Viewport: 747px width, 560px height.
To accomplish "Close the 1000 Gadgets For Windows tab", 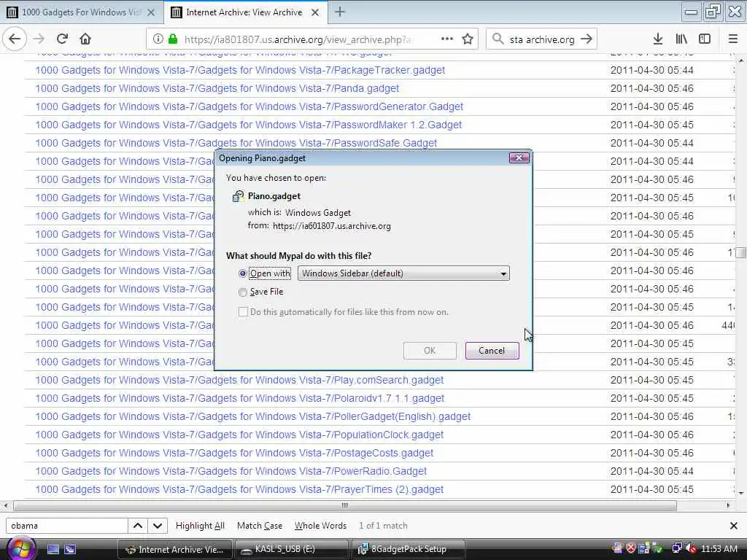I will [151, 12].
